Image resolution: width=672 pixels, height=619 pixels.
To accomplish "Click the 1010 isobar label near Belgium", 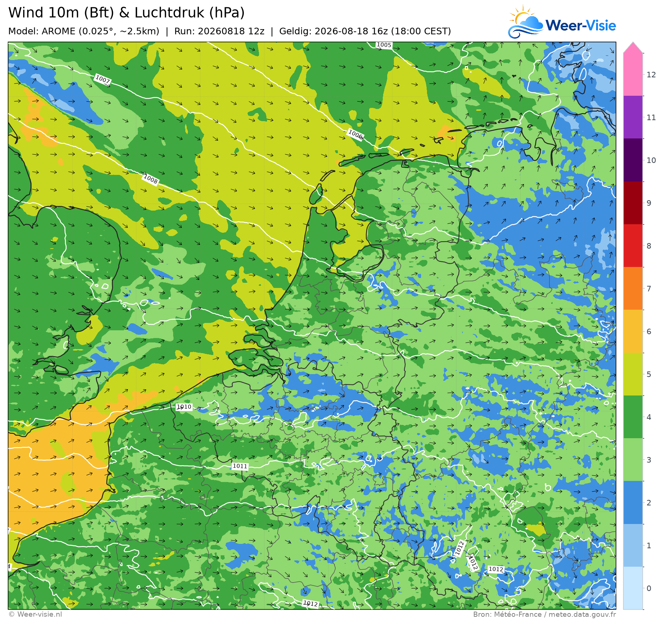I will [x=184, y=407].
